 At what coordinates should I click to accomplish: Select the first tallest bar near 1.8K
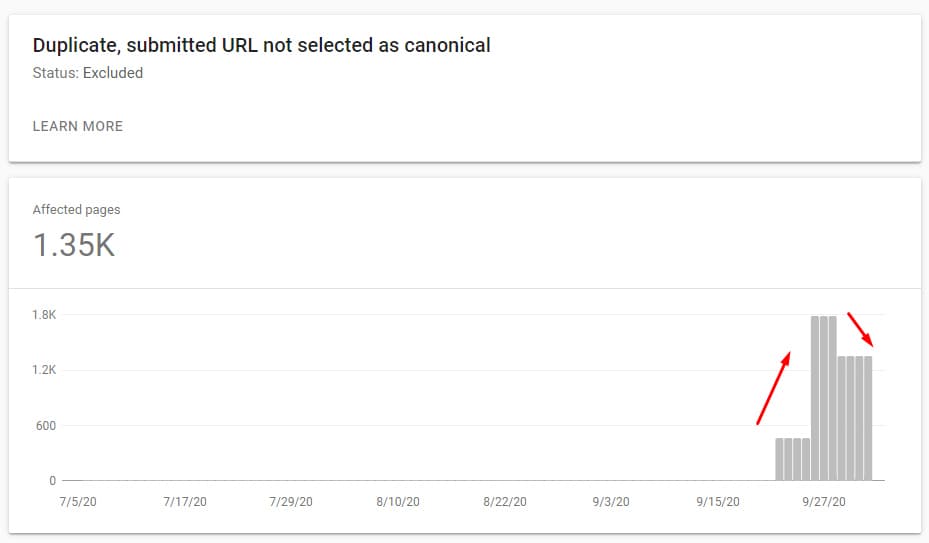pyautogui.click(x=815, y=398)
